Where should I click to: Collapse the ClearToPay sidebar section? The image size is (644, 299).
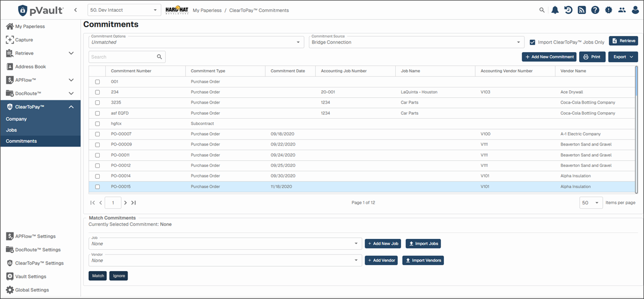(x=71, y=107)
